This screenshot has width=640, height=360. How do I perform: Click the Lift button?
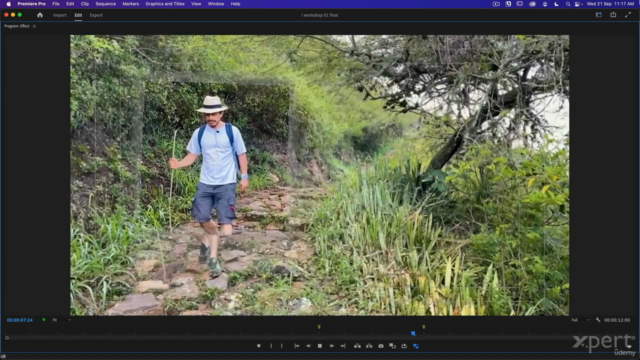pos(358,346)
